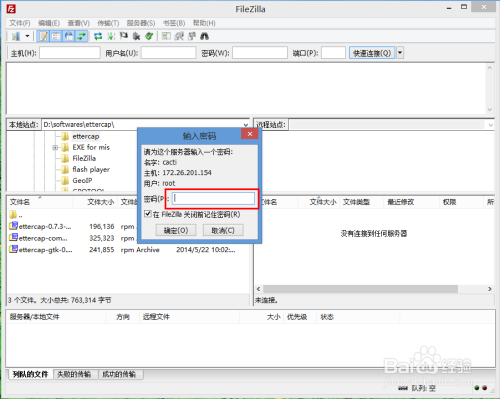500x399 pixels.
Task: Toggle directory comparison icon
Action: (179, 36)
